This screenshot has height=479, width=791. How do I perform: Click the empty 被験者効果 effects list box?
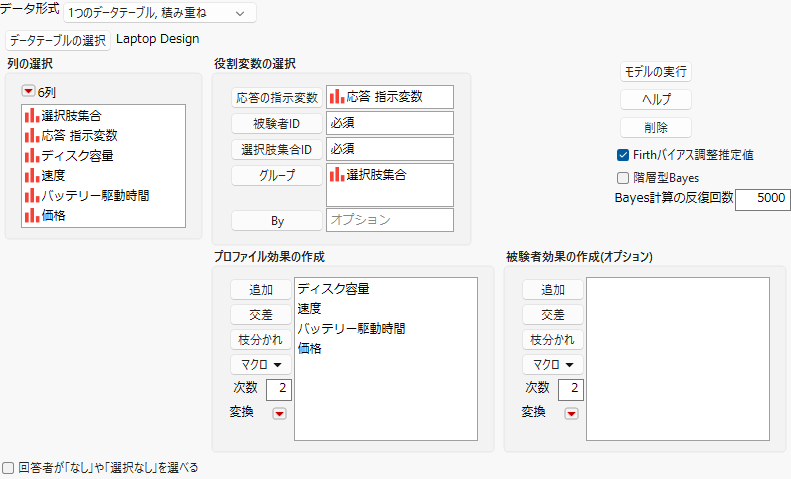(x=678, y=359)
